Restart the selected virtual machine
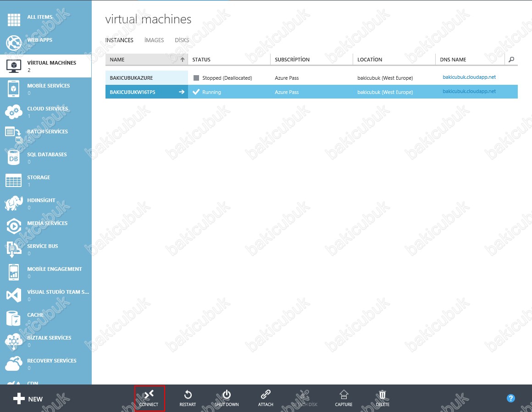Screen dimensions: 532x412 tap(188, 398)
